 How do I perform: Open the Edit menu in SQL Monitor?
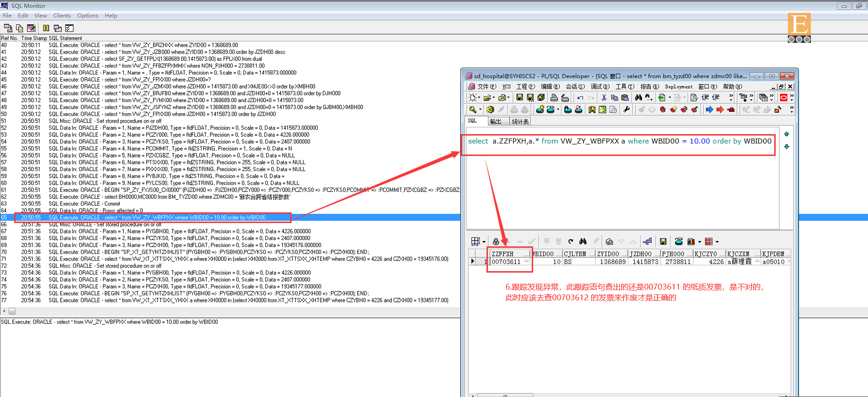point(23,16)
